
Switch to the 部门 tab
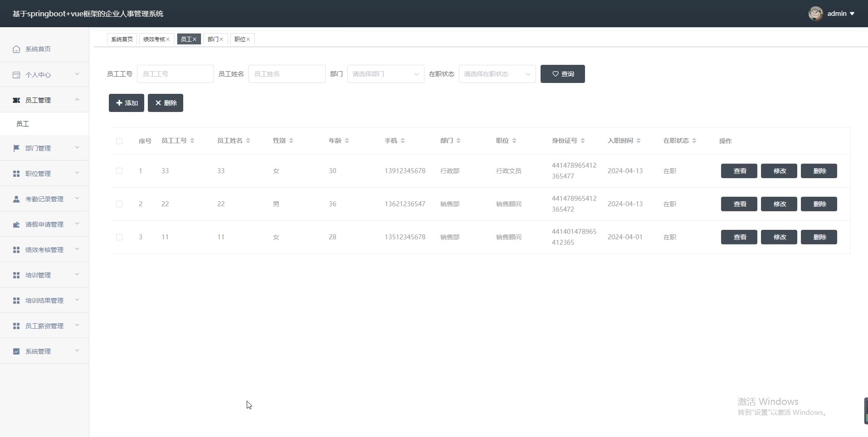coord(213,39)
